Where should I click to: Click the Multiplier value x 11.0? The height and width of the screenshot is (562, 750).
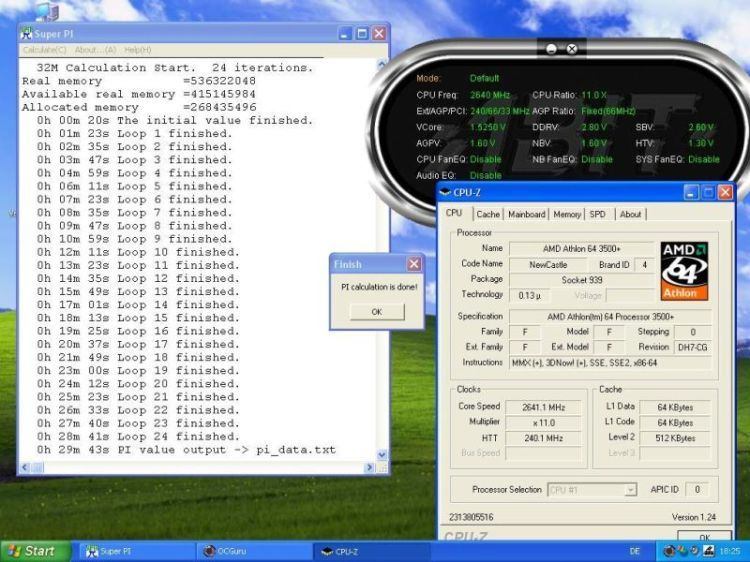543,423
